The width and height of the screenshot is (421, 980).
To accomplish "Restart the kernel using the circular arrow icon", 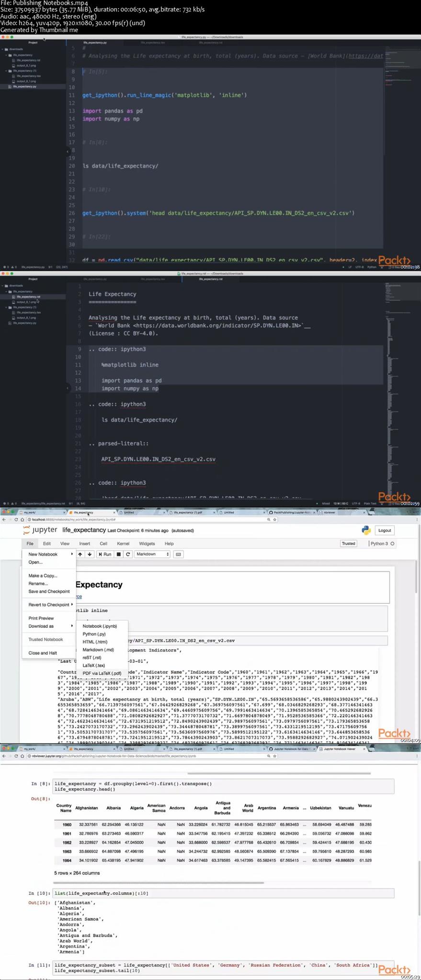I will [128, 554].
